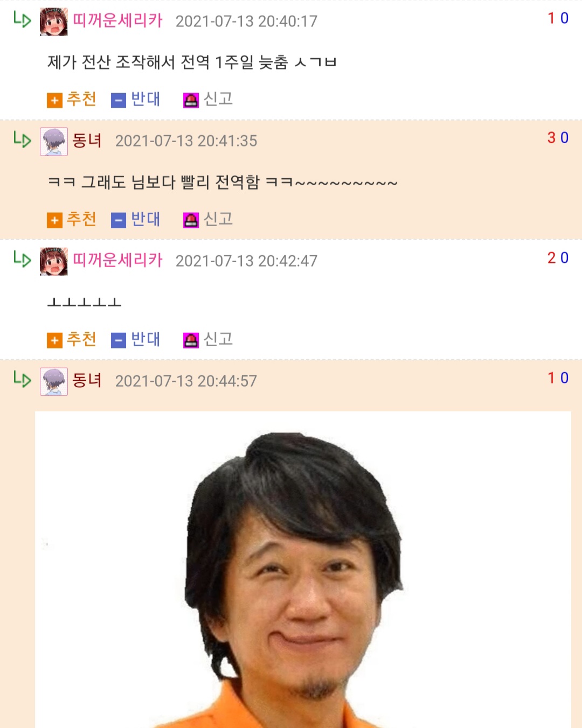The width and height of the screenshot is (582, 728).
Task: Open attached photo in 동녀's last comment
Action: click(303, 570)
